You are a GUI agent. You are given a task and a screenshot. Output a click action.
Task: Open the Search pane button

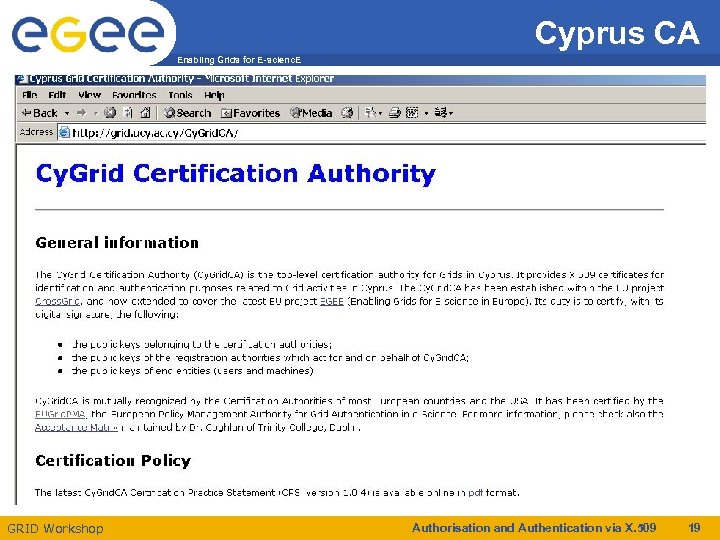click(x=188, y=113)
